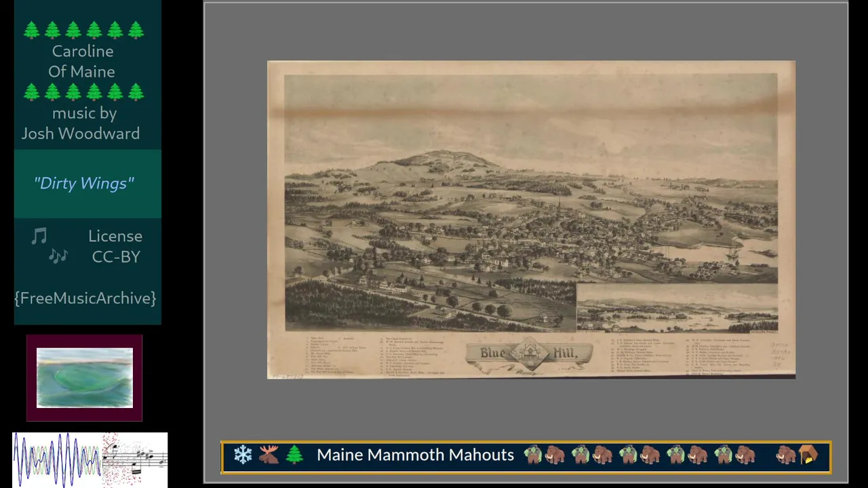The width and height of the screenshot is (868, 488).
Task: Click the harbor inset view on the map
Action: coord(677,308)
